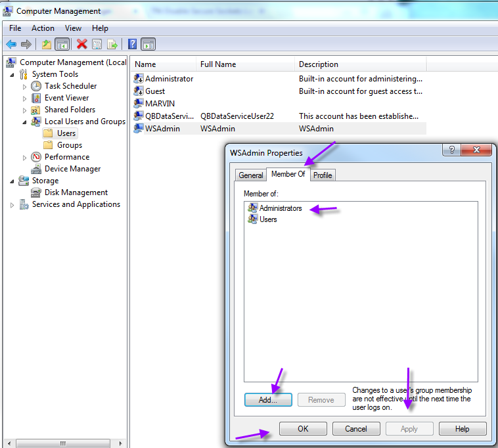Click the red X Delete toolbar icon

(x=81, y=44)
